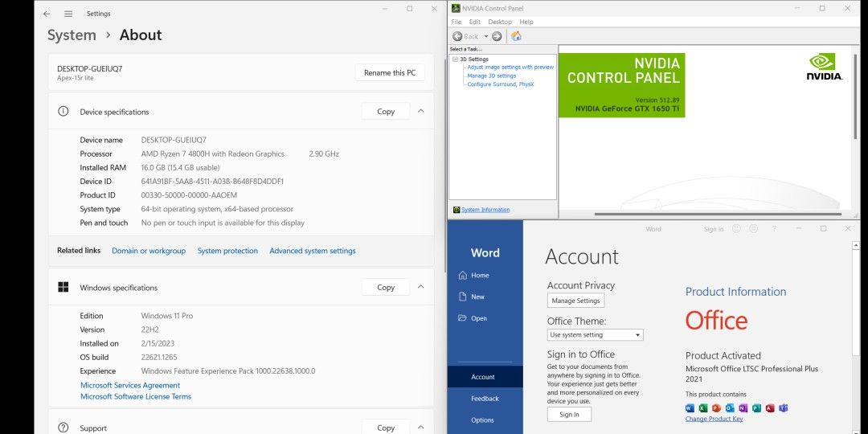Click the Settings hamburger navigation icon
Viewport: 868px width, 434px height.
pyautogui.click(x=68, y=14)
